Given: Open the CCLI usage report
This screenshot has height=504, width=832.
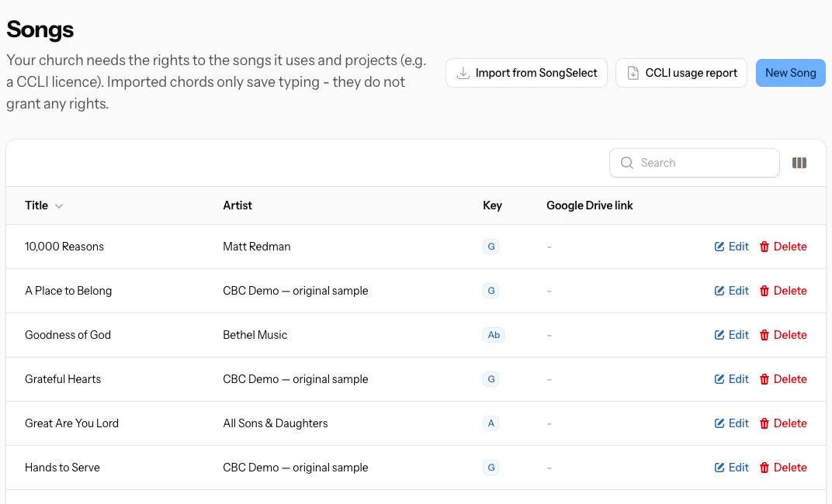Looking at the screenshot, I should [x=681, y=73].
